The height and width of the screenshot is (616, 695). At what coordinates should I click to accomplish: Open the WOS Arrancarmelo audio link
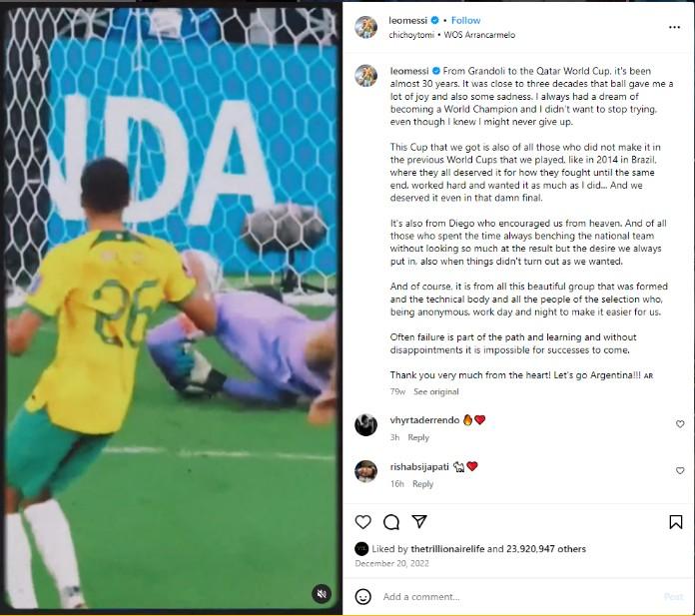click(479, 35)
